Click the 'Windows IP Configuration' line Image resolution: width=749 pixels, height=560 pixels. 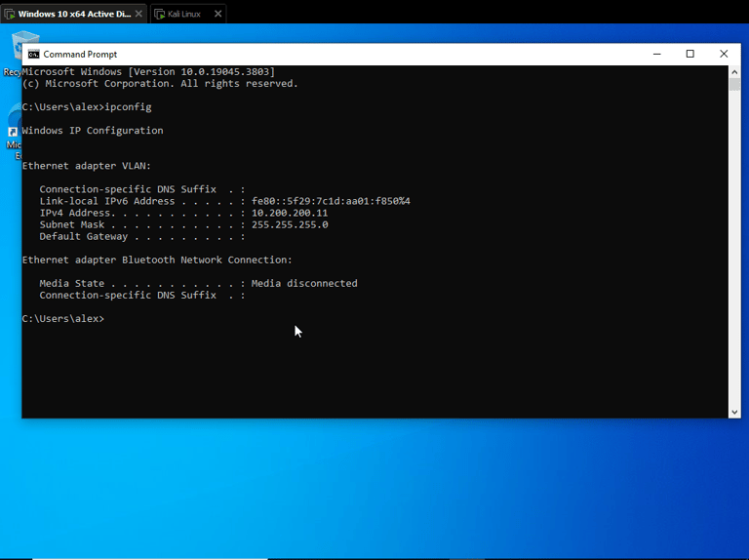coord(93,131)
